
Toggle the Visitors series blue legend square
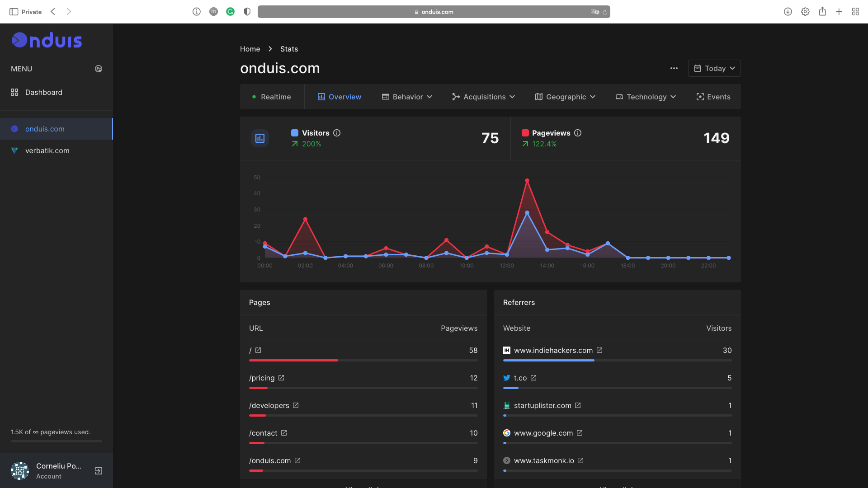(295, 133)
